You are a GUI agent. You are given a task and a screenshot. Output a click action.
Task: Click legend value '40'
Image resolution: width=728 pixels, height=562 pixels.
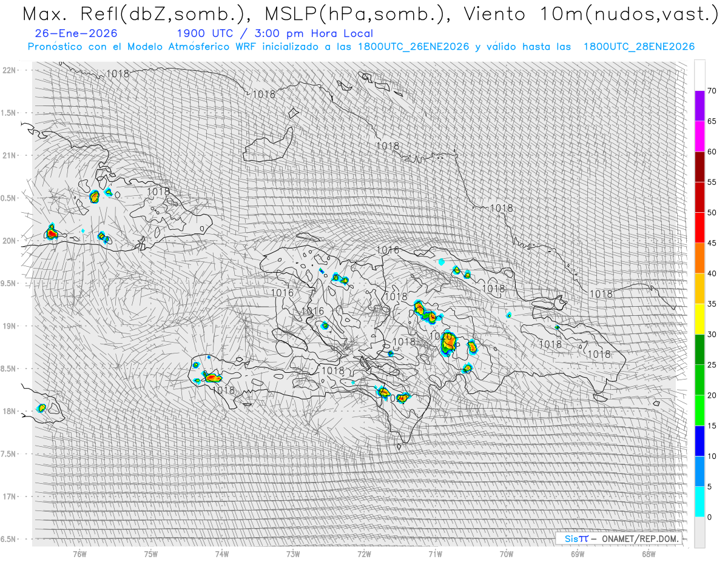click(712, 273)
